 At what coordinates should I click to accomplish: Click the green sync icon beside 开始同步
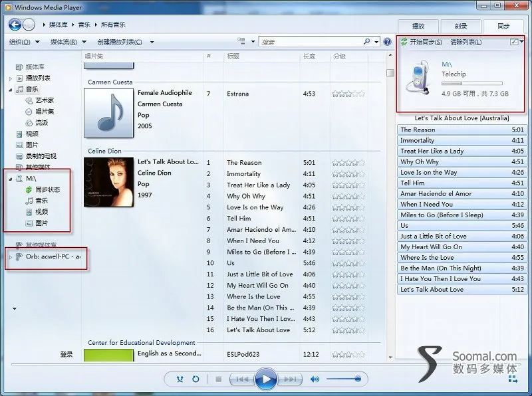pos(404,42)
